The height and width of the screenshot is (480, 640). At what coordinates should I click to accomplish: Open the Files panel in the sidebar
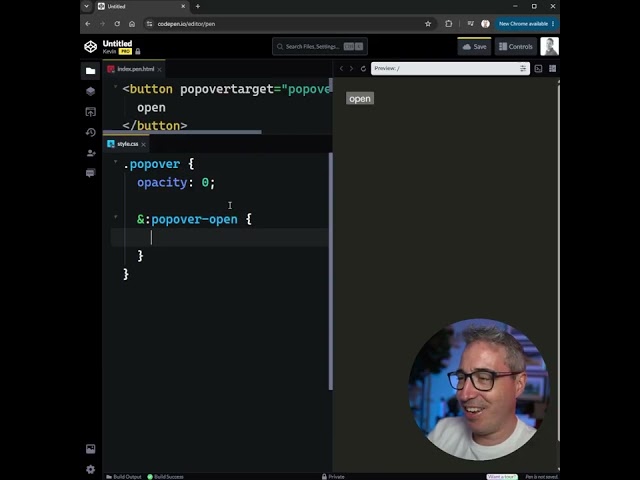click(91, 71)
